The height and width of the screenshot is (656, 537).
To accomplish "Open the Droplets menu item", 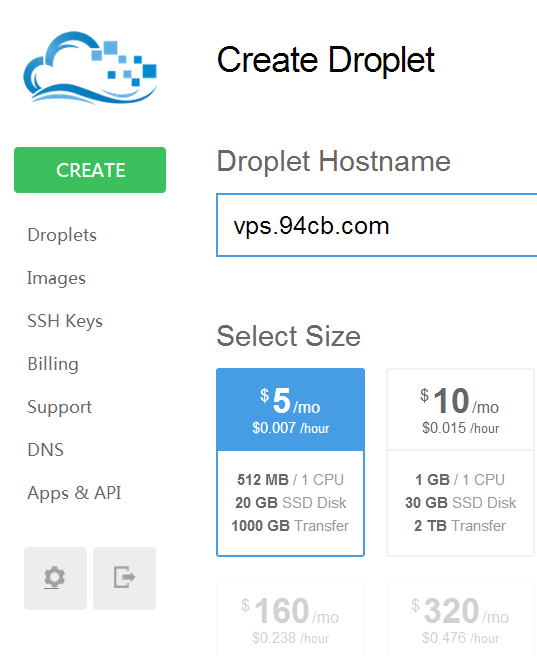I will click(62, 235).
